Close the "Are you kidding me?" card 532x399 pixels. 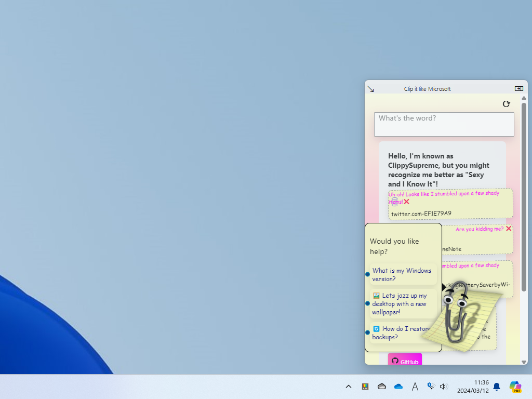[509, 229]
